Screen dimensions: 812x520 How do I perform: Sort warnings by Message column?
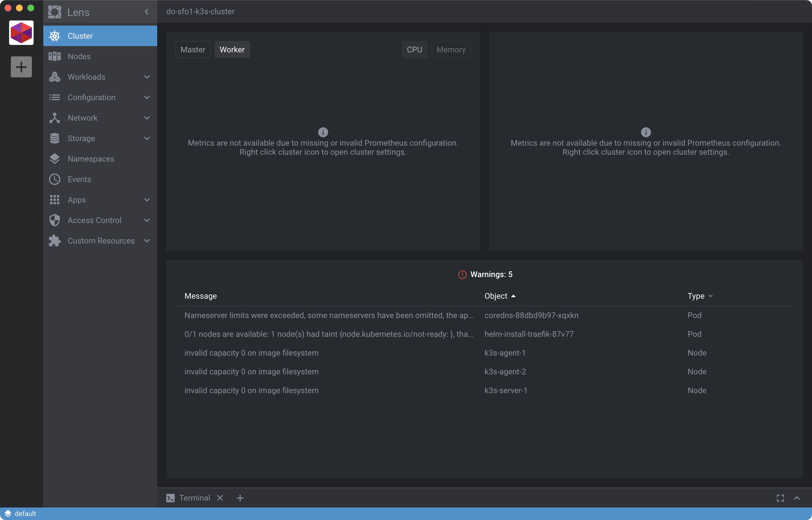point(200,296)
